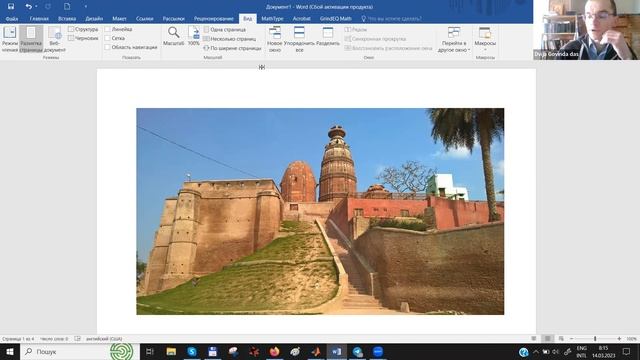The width and height of the screenshot is (640, 360).
Task: Select Разметка страницы view mode
Action: click(31, 39)
